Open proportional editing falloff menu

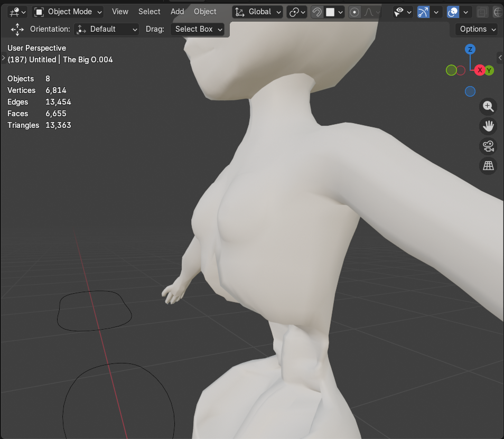tap(372, 12)
